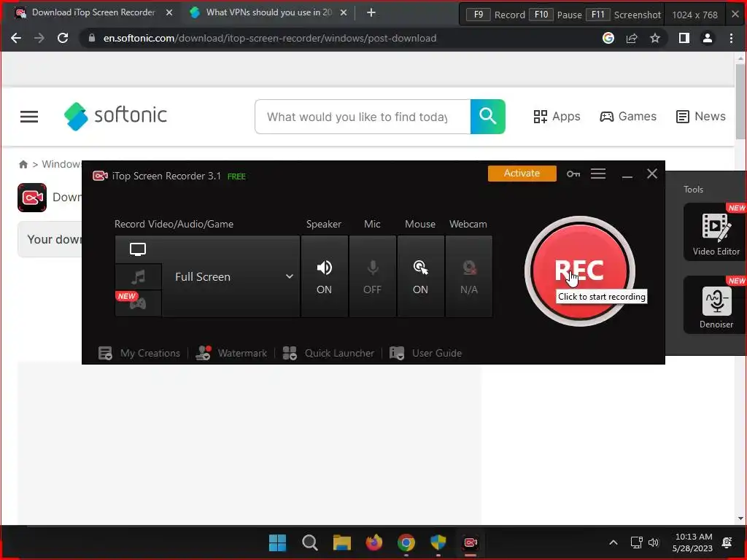Click the Softonic search input field
Image resolution: width=747 pixels, height=560 pixels.
(363, 117)
